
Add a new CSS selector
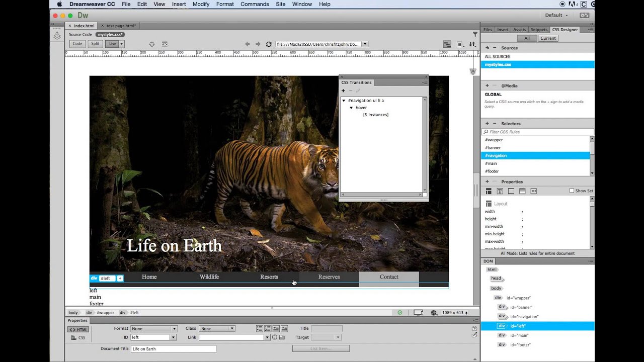pyautogui.click(x=487, y=123)
